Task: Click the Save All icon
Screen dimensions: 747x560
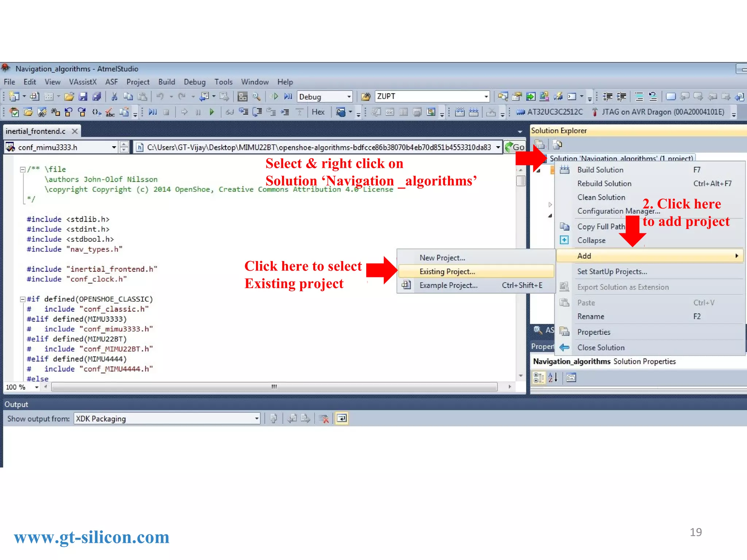Action: (x=97, y=97)
